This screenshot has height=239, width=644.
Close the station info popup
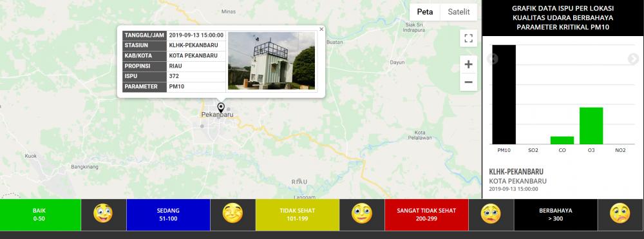(x=321, y=29)
